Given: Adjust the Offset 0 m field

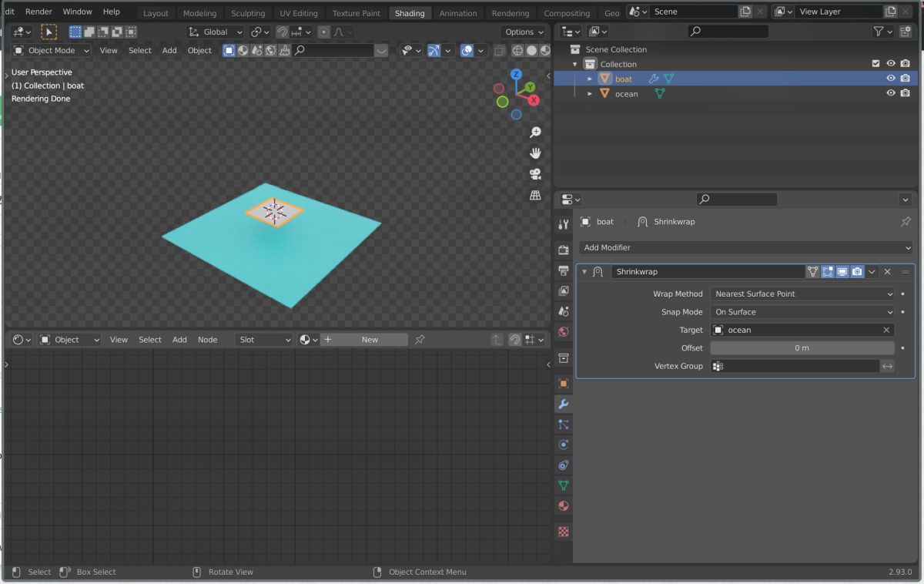Looking at the screenshot, I should [x=802, y=348].
